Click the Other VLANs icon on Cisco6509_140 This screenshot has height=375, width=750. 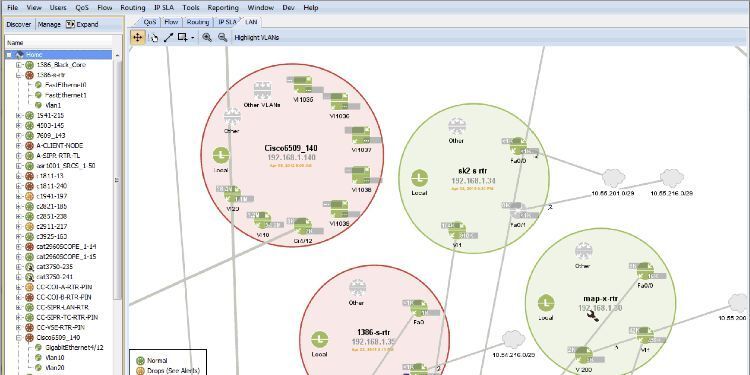tap(262, 90)
